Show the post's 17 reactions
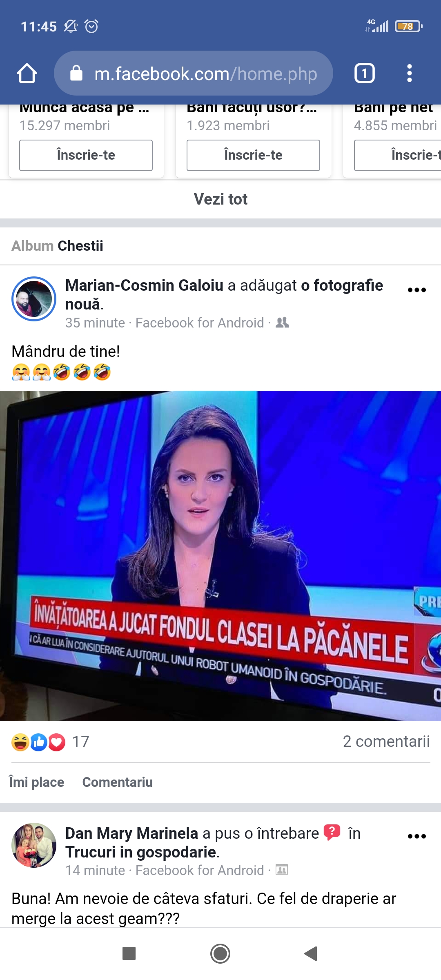 click(x=50, y=742)
